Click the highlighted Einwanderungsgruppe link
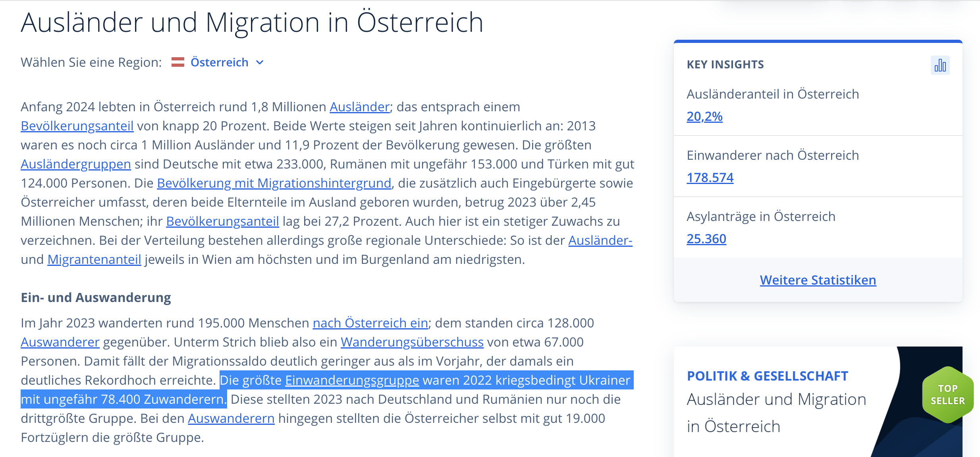The height and width of the screenshot is (457, 980). point(352,380)
